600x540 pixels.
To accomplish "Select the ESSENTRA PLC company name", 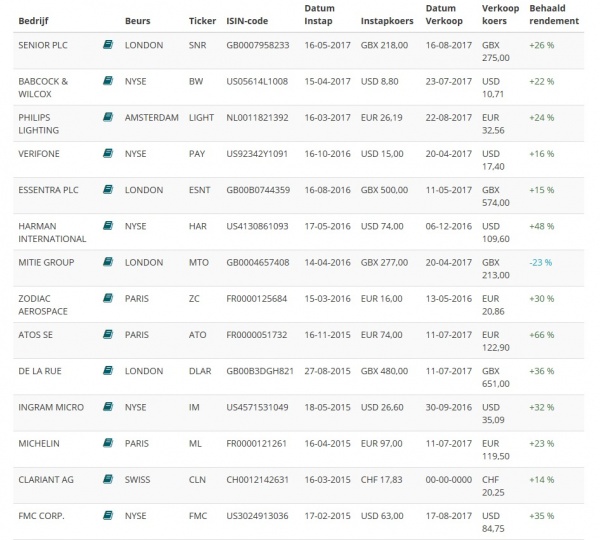I will click(x=48, y=190).
